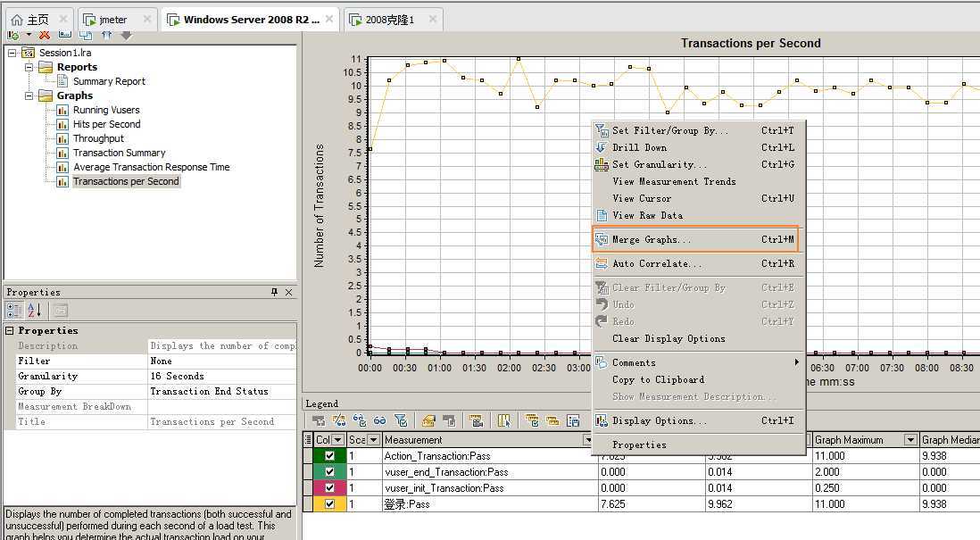The width and height of the screenshot is (980, 540).
Task: Open the Average Transaction Response Time graph
Action: coord(151,167)
